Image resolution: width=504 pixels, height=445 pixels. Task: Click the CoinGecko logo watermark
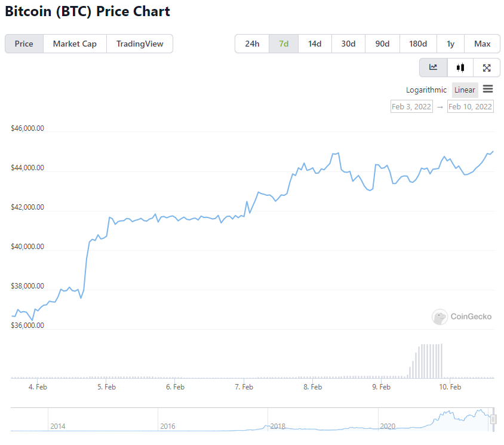coord(462,317)
